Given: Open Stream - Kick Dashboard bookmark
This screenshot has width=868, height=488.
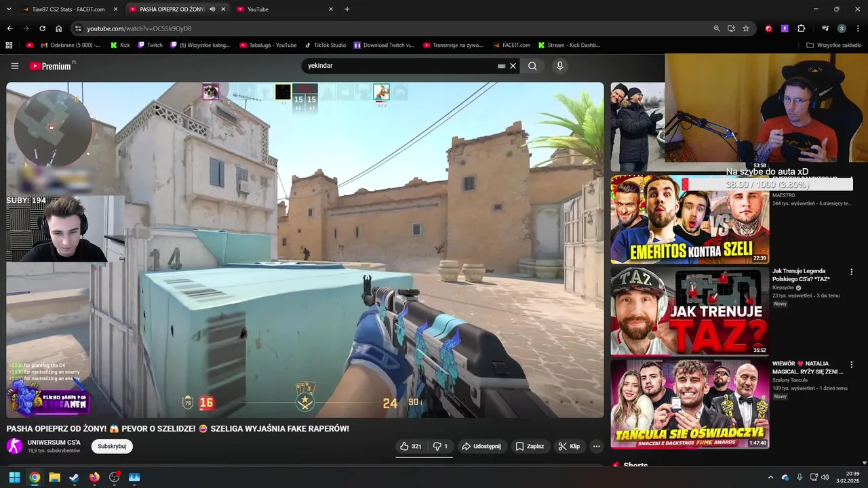Looking at the screenshot, I should [569, 45].
